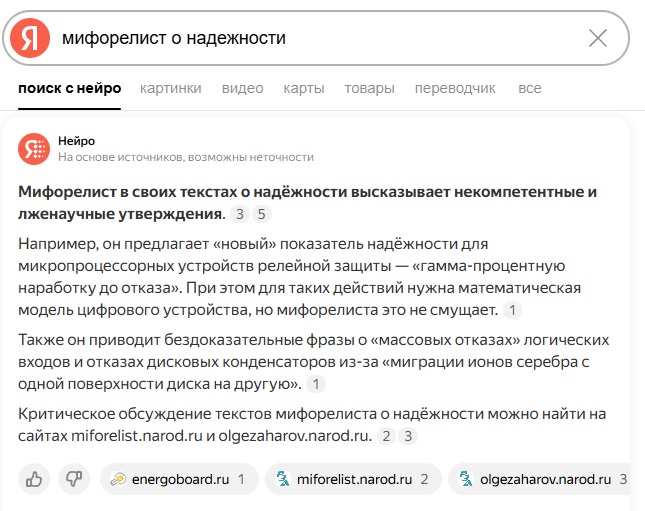Click the «Нейро» title label
645x511 pixels.
tap(77, 141)
